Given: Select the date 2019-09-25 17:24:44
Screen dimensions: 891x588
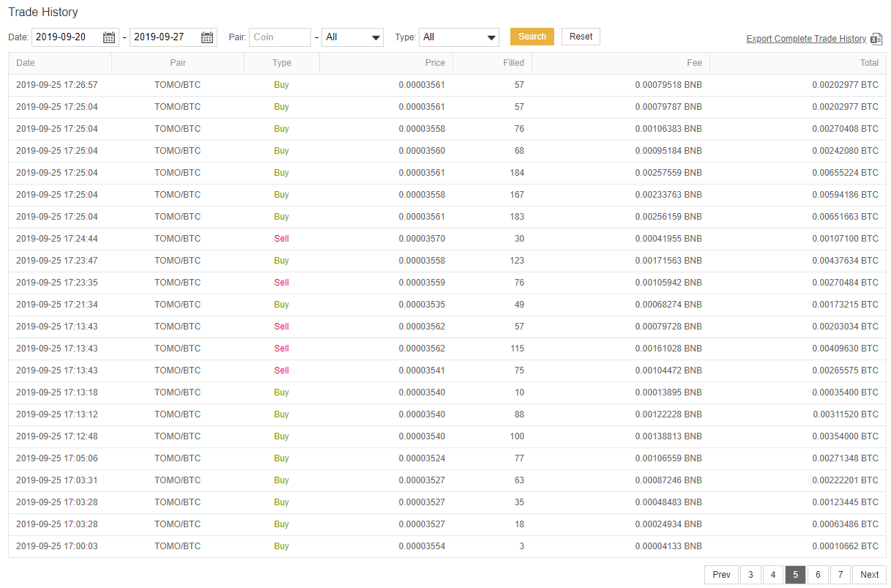Looking at the screenshot, I should 56,239.
